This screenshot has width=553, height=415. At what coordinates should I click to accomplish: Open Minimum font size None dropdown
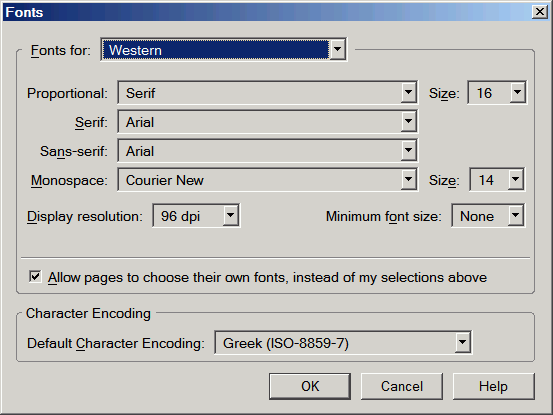488,215
